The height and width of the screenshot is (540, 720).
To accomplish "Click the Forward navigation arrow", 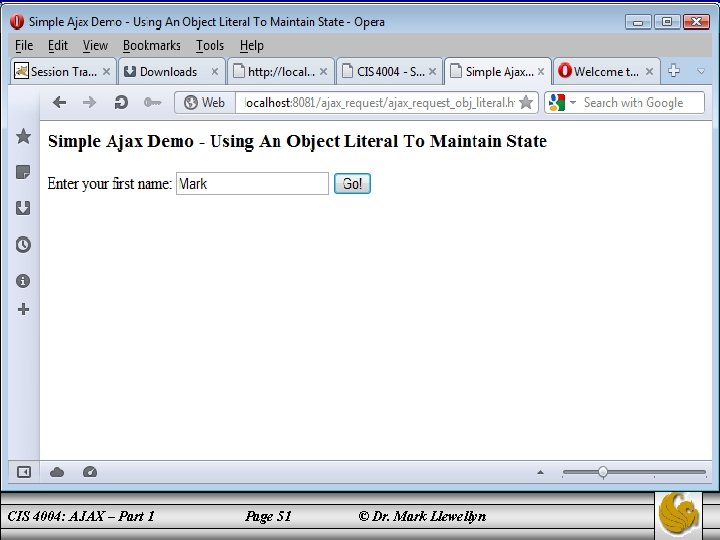I will tap(90, 102).
